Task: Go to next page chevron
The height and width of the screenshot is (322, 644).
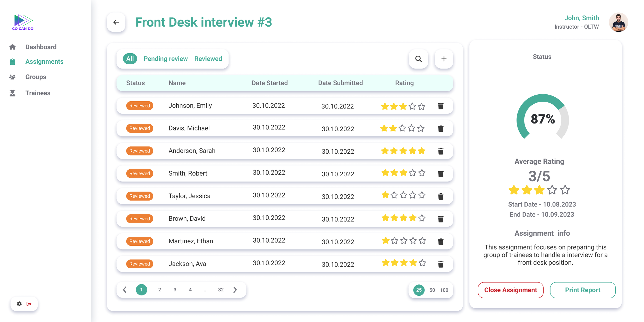Action: [235, 290]
